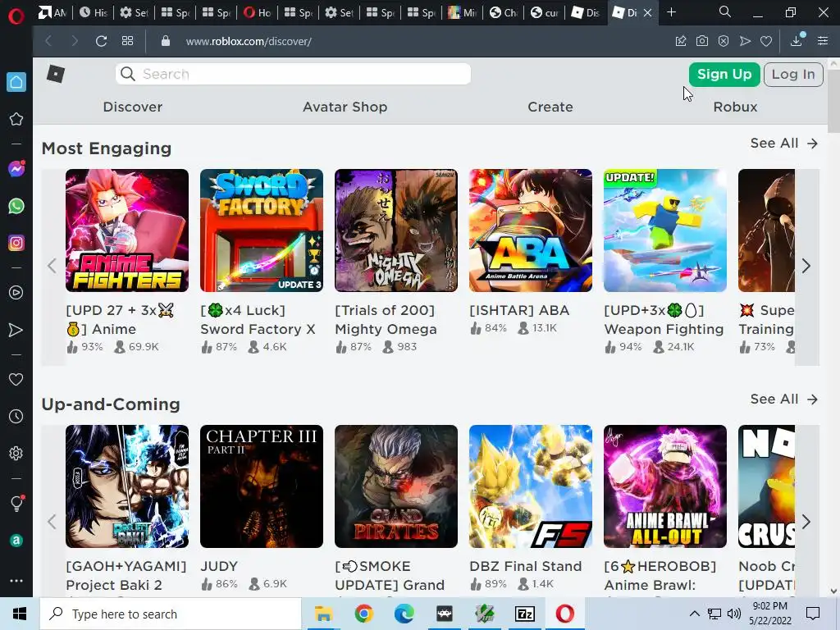Open File Explorer from the taskbar

coord(323,614)
